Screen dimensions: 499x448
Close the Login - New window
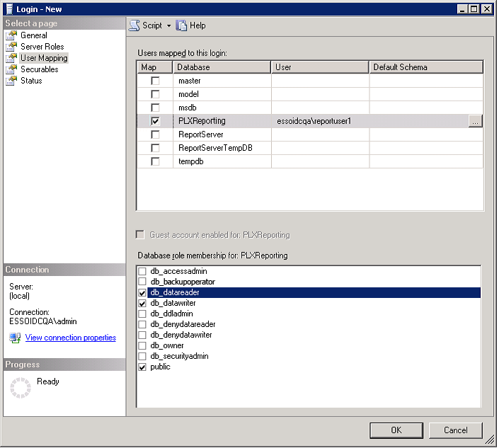pyautogui.click(x=487, y=9)
